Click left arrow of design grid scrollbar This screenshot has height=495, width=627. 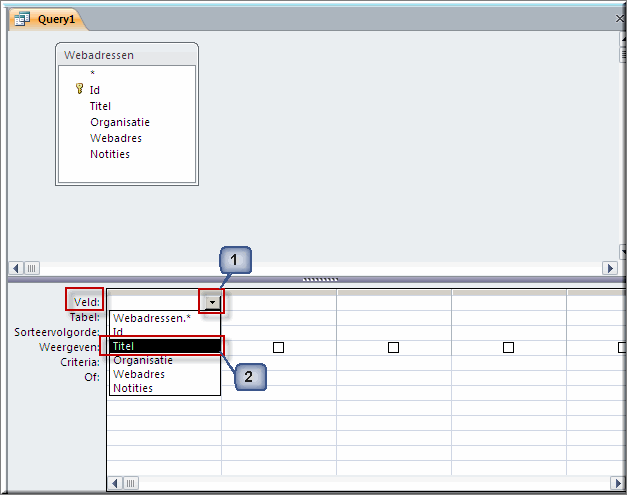(x=115, y=483)
